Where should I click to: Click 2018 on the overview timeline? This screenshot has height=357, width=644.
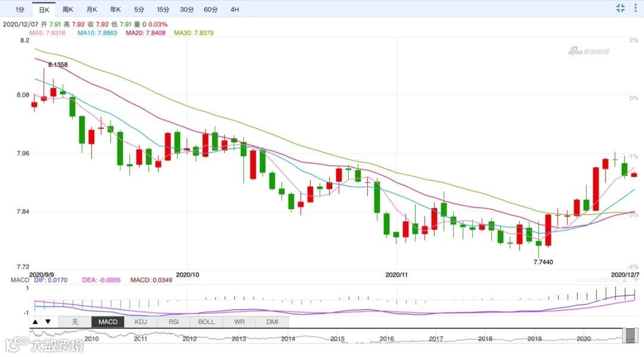pos(485,339)
